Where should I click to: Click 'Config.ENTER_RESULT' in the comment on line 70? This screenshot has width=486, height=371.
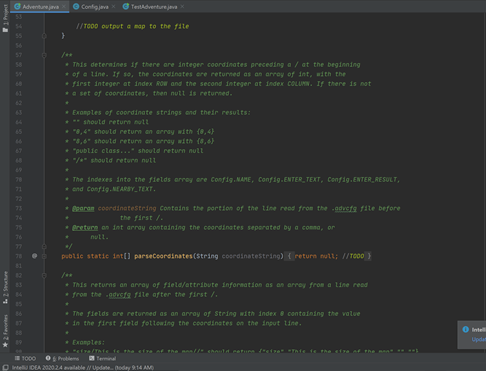tap(362, 180)
